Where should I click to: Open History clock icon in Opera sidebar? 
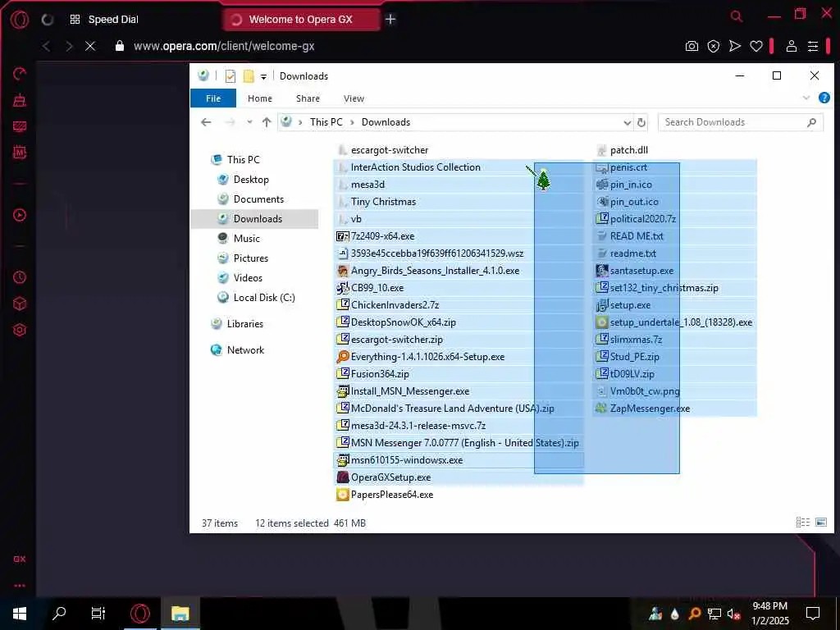pos(20,277)
